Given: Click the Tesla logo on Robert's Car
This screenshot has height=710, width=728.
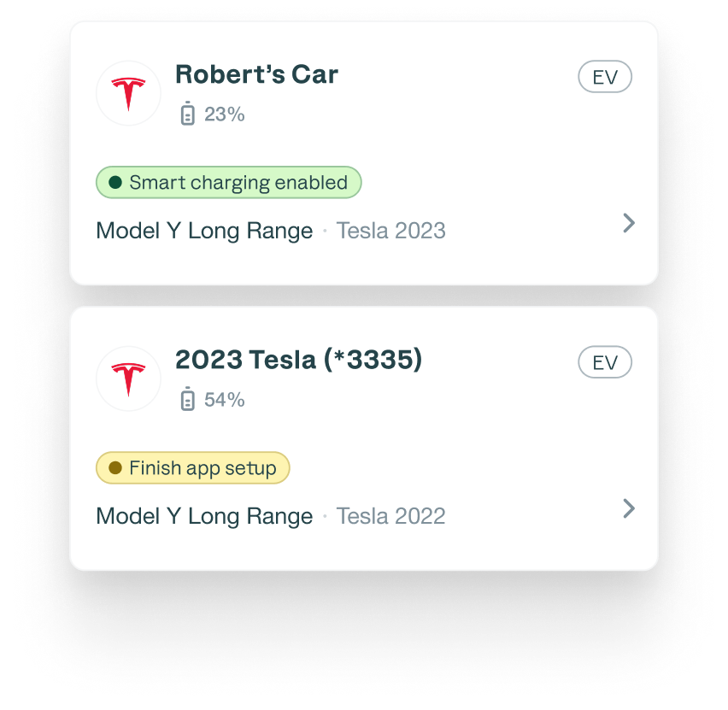Looking at the screenshot, I should click(x=129, y=93).
